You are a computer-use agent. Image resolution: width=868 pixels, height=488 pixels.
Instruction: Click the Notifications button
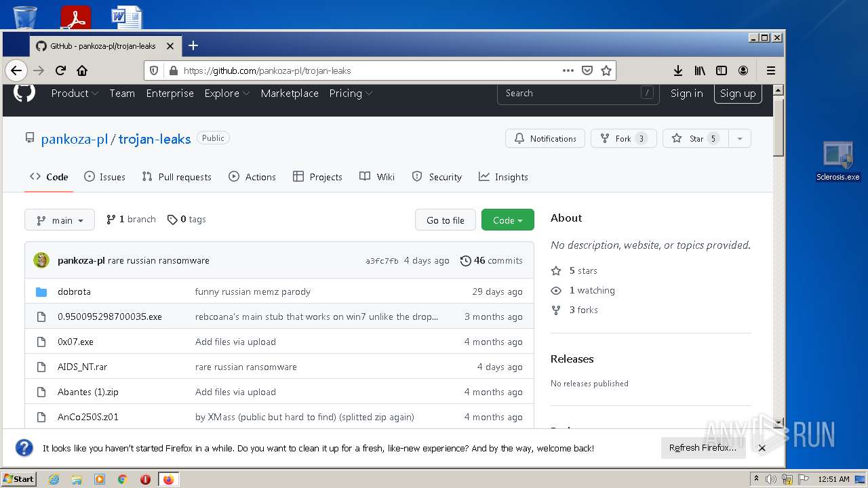[545, 138]
